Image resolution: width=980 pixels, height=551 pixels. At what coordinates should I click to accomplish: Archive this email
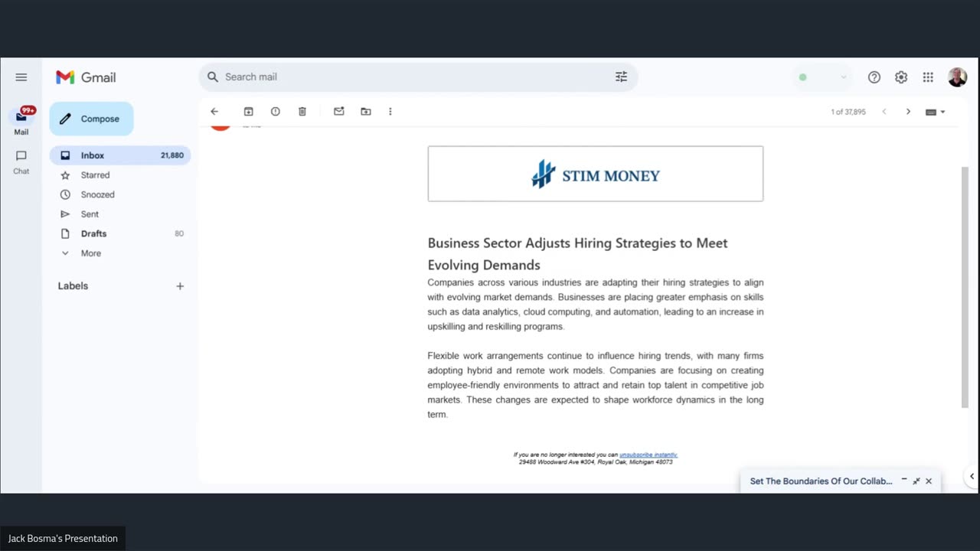248,112
